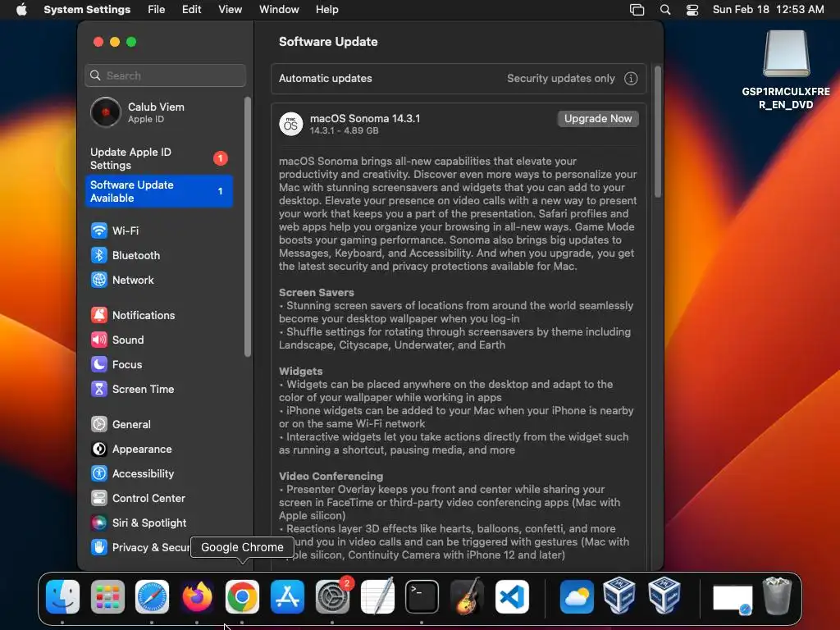Open the Edit menu
This screenshot has width=840, height=630.
191,10
